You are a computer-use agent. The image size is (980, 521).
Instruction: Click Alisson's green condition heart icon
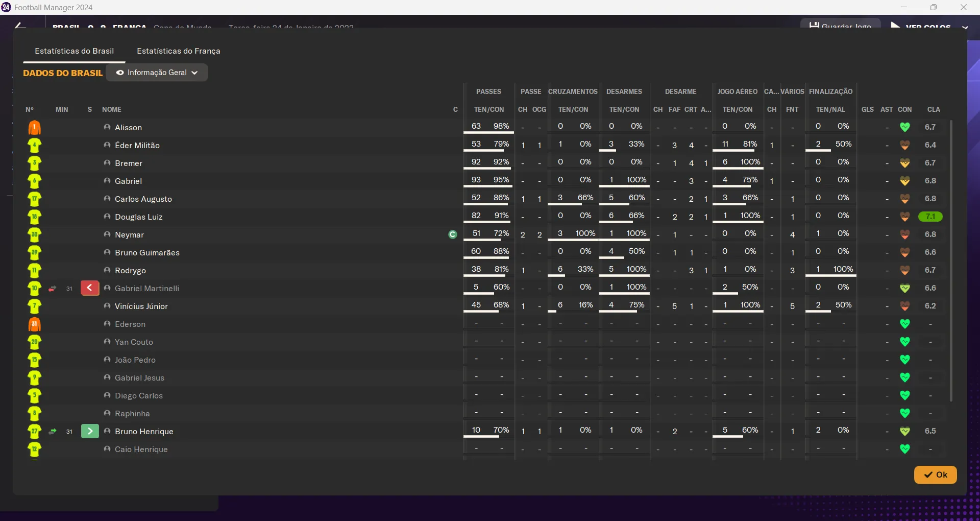click(x=904, y=127)
